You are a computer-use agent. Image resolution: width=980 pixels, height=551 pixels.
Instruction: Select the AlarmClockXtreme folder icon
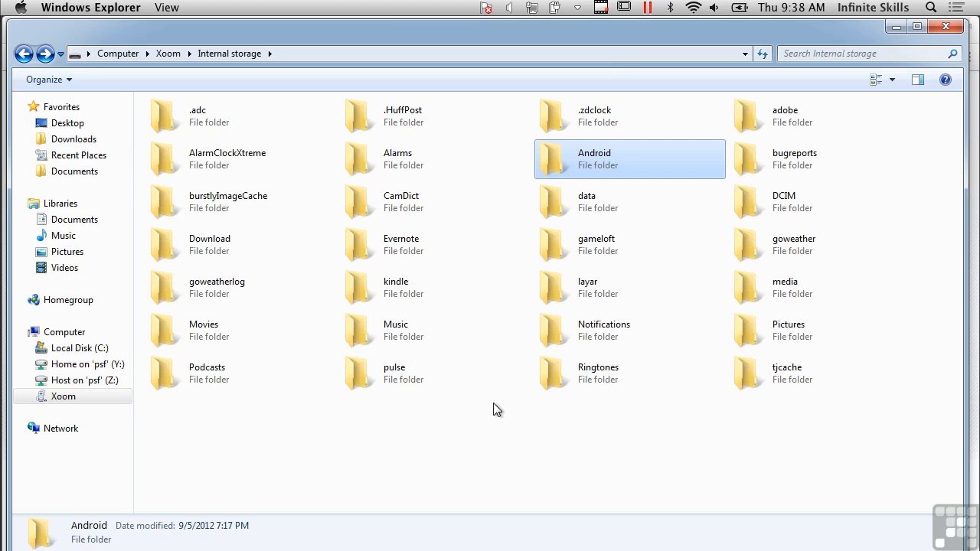(163, 159)
